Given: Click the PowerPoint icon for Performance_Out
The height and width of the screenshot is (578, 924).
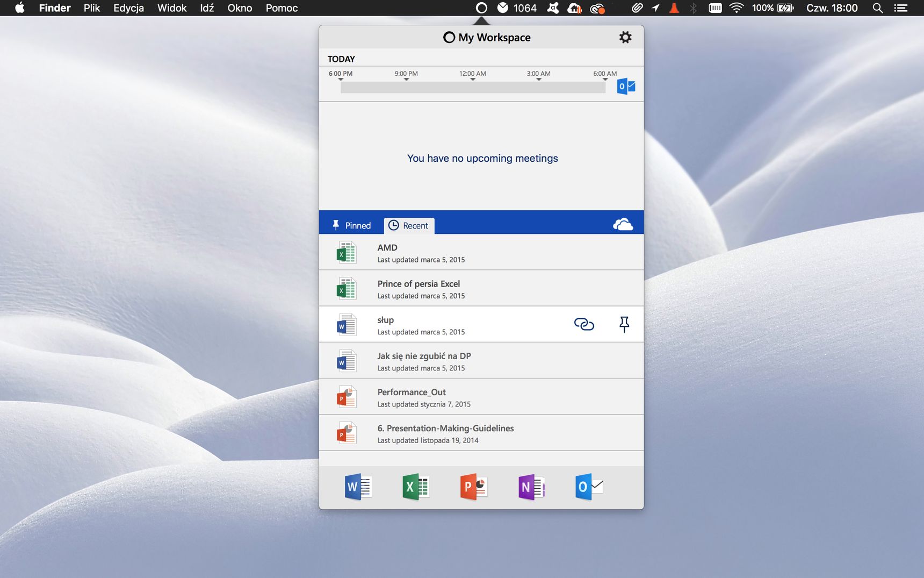Looking at the screenshot, I should [346, 396].
